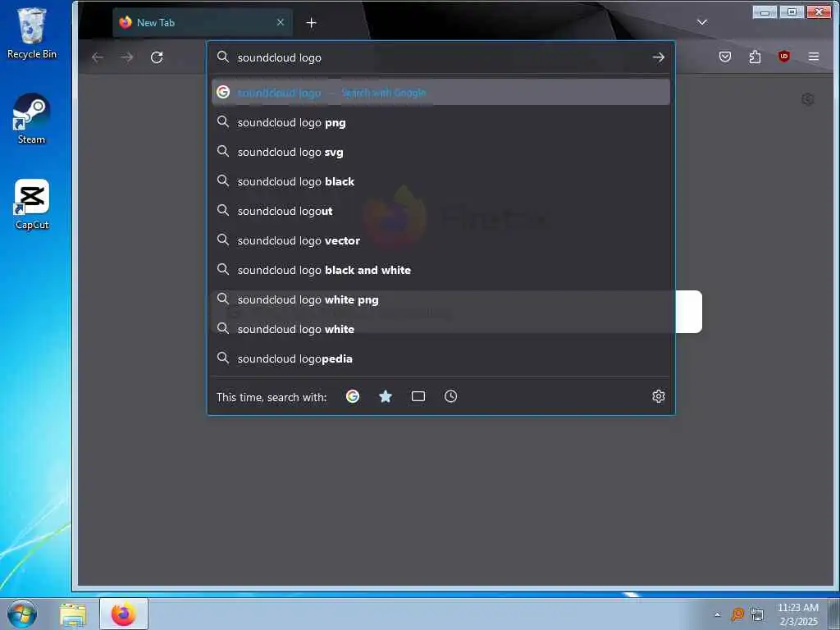The image size is (840, 630).
Task: Open the uBlock Origin shield icon
Action: point(783,57)
